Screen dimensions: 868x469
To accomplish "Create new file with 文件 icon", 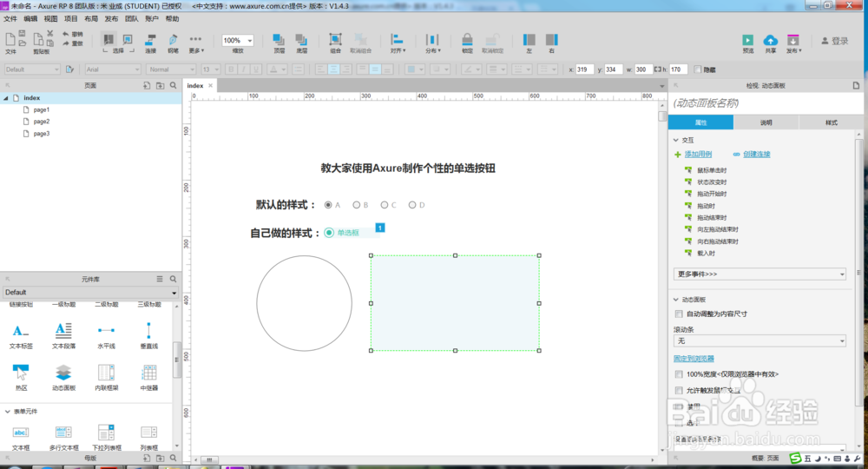I will point(10,39).
